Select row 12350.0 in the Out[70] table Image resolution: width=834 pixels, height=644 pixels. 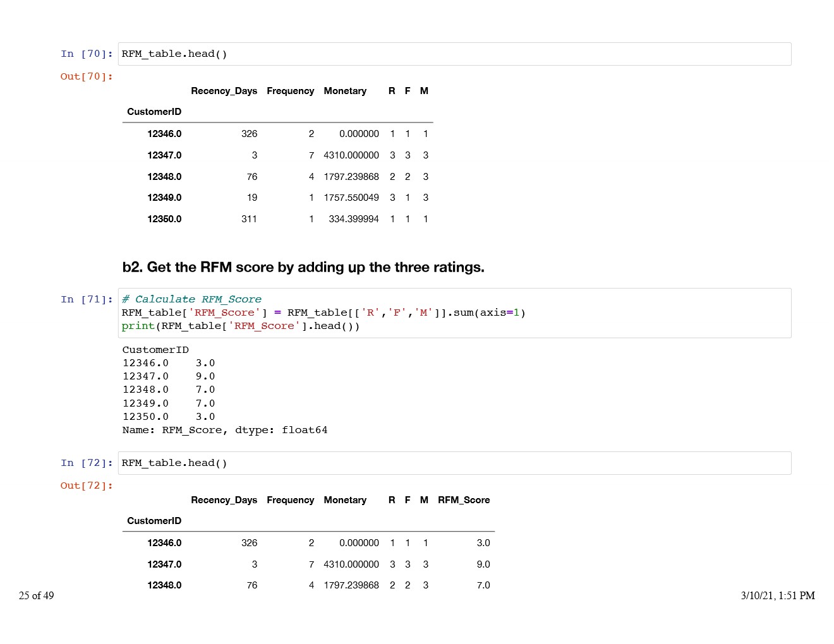[x=164, y=219]
